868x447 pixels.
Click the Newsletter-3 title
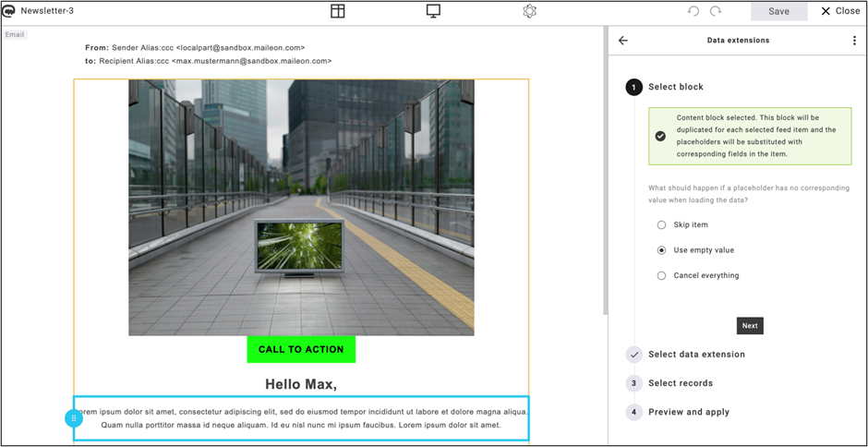(x=47, y=11)
